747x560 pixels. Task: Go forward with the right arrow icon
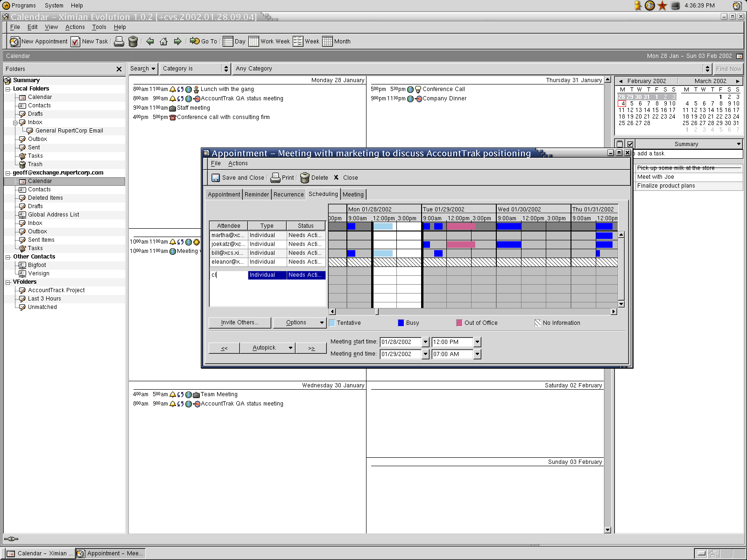click(x=177, y=42)
